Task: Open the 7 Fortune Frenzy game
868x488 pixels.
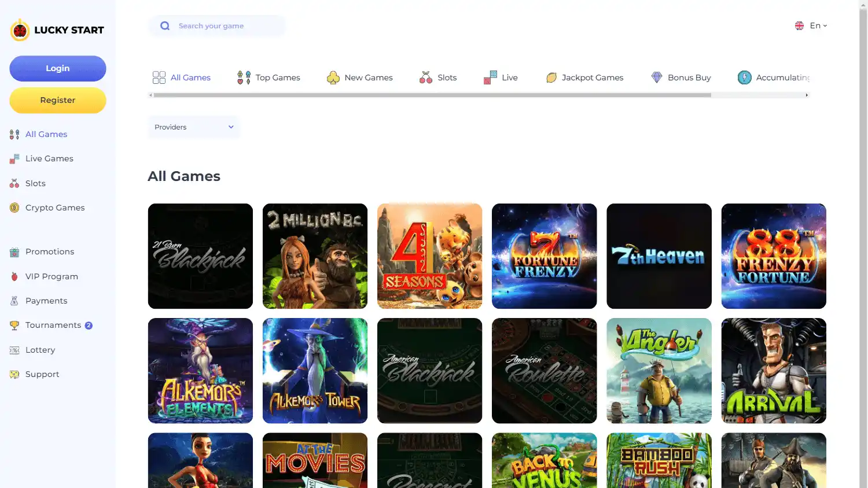Action: click(x=544, y=256)
